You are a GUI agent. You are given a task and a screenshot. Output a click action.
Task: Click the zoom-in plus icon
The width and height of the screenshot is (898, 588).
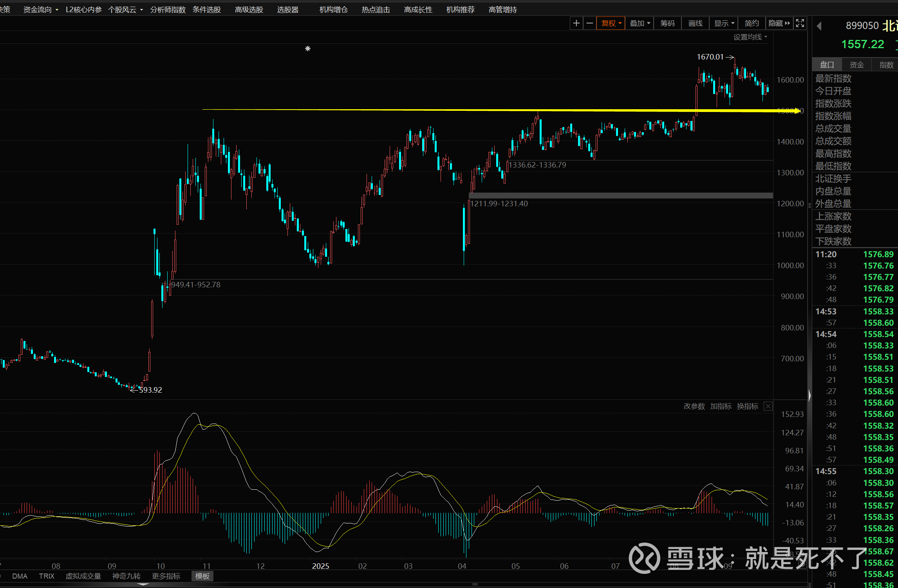click(x=576, y=23)
